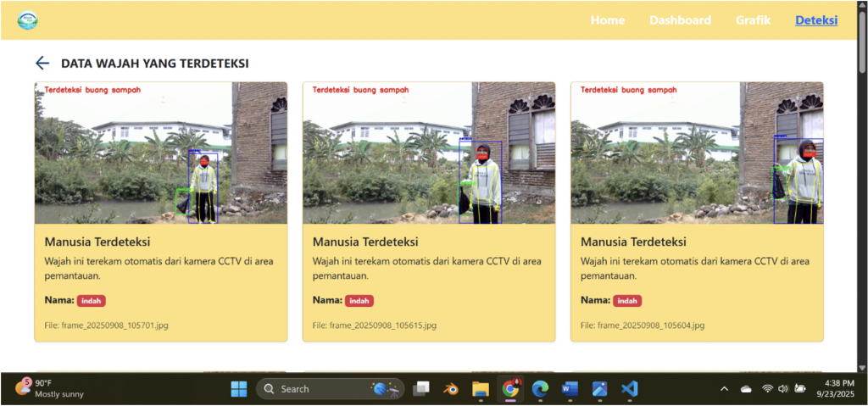Click the first card's 'indah' name badge
This screenshot has width=868, height=406.
pos(91,300)
